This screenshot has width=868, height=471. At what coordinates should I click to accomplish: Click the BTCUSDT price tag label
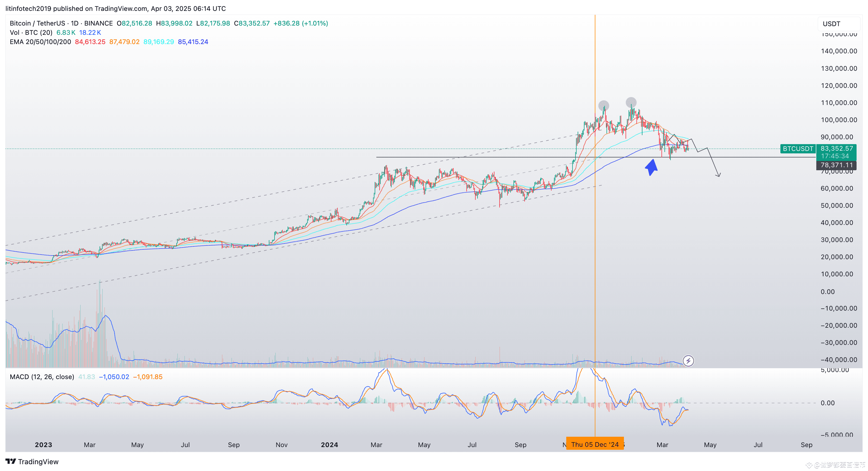(x=798, y=148)
